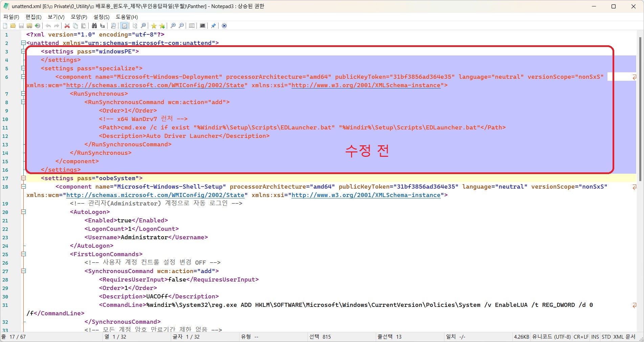This screenshot has height=342, width=644.
Task: Zoom in with the plus magnifier
Action: (173, 26)
